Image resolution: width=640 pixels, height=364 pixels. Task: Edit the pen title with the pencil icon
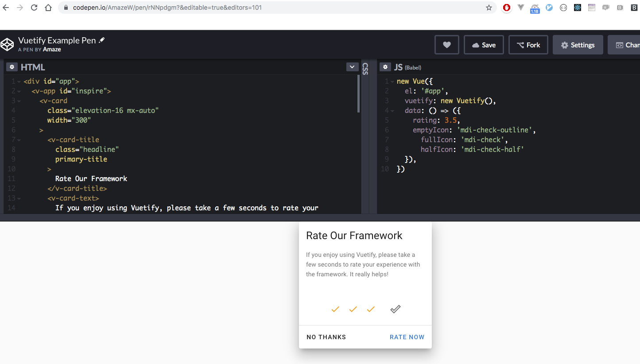(102, 40)
